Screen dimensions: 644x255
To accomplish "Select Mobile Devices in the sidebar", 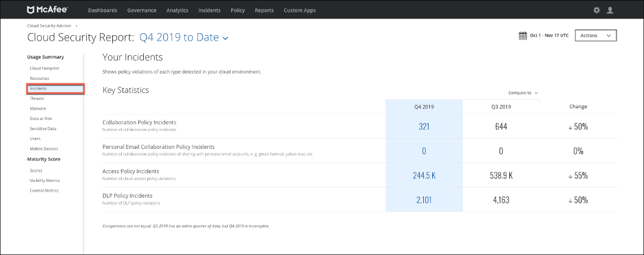I will pyautogui.click(x=44, y=148).
